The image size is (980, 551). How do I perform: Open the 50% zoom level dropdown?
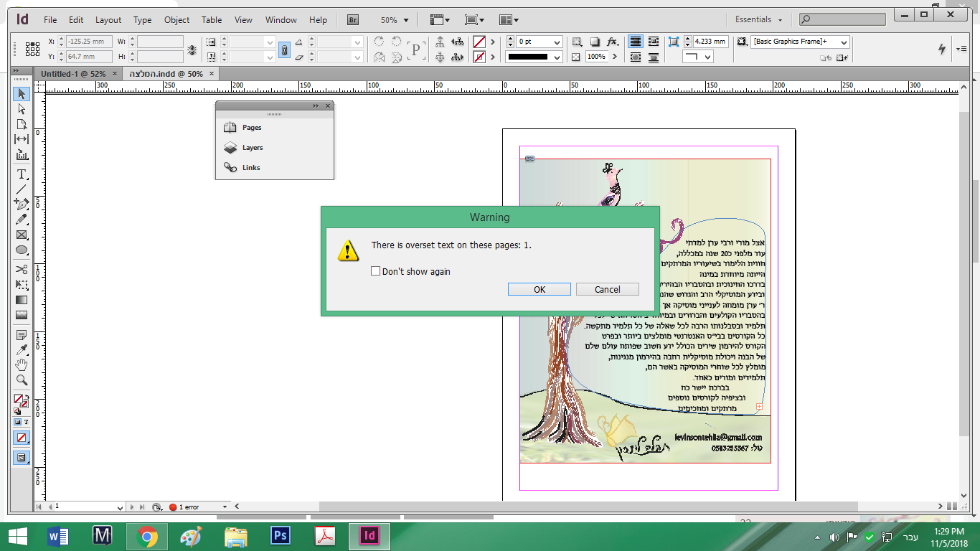[x=405, y=21]
